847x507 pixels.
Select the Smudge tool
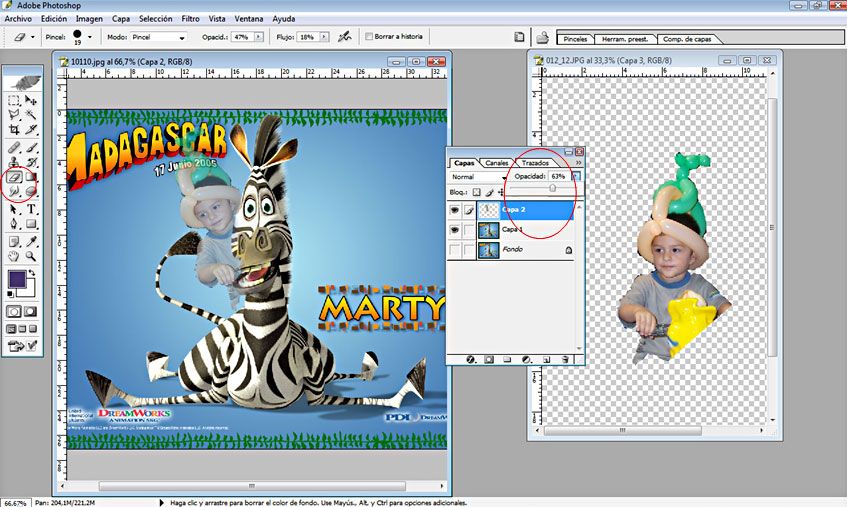[14, 191]
